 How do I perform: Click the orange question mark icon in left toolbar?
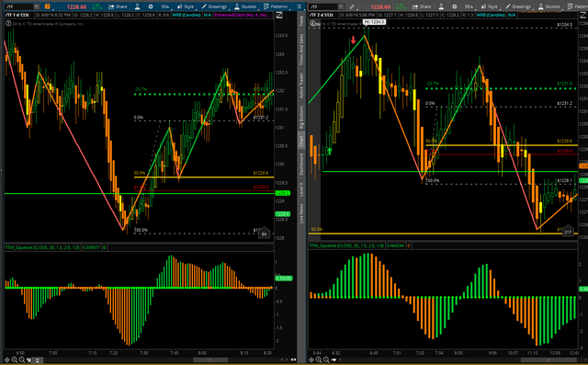point(47,6)
